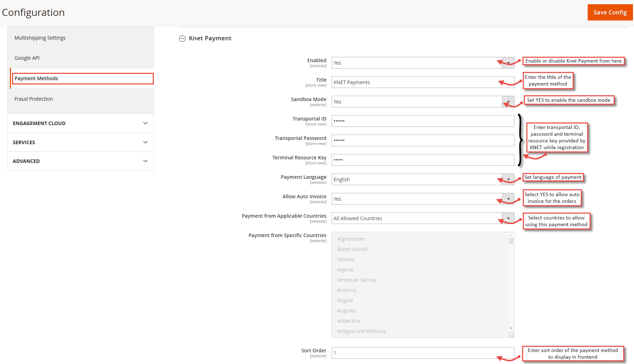Open Payment from Applicable Countries dropdown
This screenshot has height=364, width=634.
point(423,218)
